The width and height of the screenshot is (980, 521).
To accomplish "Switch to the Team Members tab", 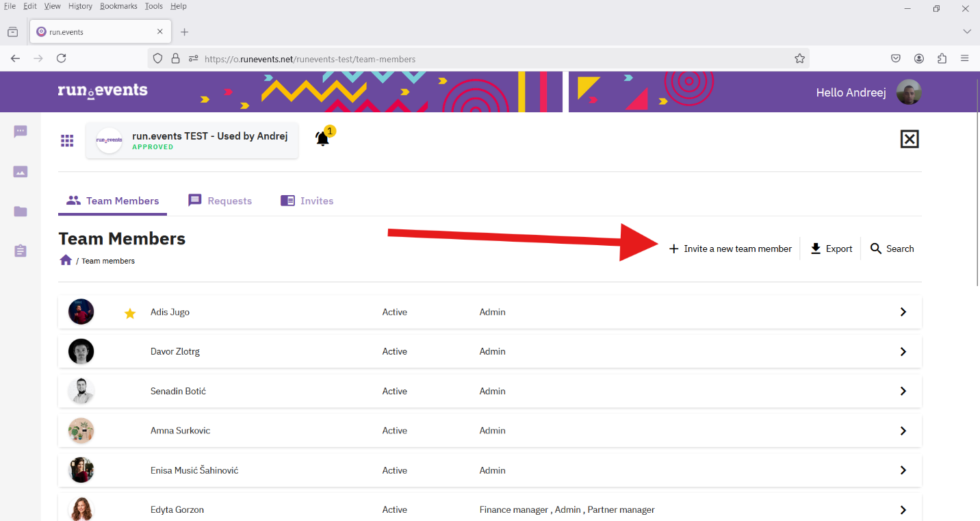I will (x=113, y=201).
